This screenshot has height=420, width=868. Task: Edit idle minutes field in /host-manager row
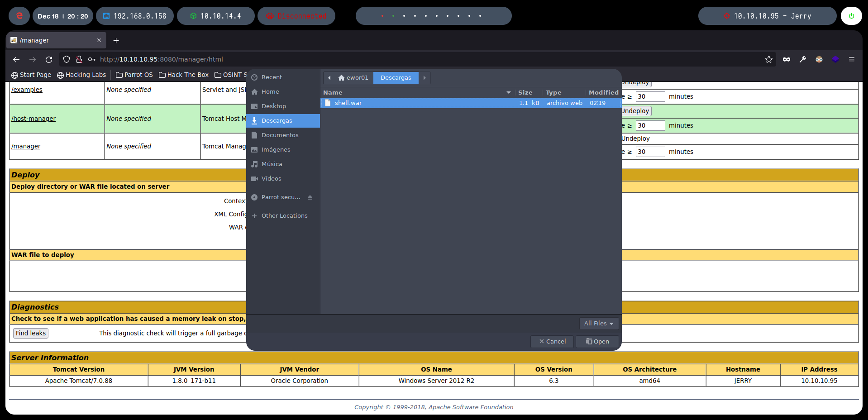(650, 125)
